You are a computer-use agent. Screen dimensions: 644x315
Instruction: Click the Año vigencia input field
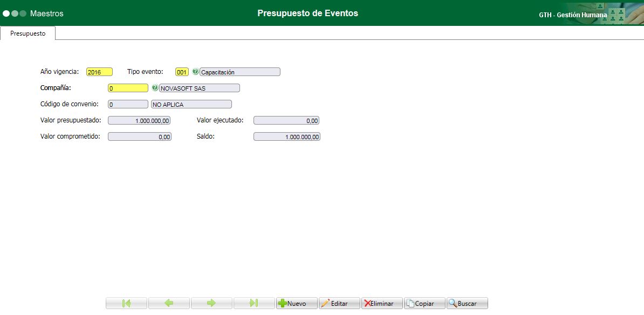pyautogui.click(x=99, y=71)
